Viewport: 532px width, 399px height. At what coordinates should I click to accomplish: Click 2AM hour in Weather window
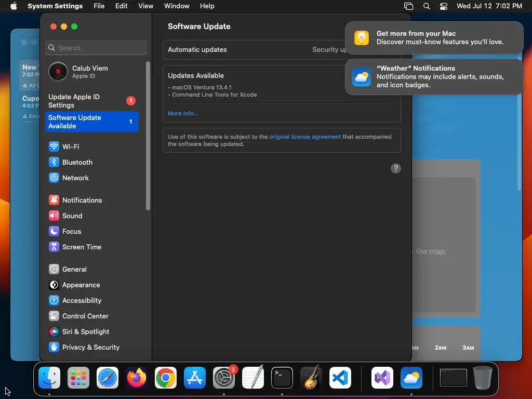(x=441, y=348)
